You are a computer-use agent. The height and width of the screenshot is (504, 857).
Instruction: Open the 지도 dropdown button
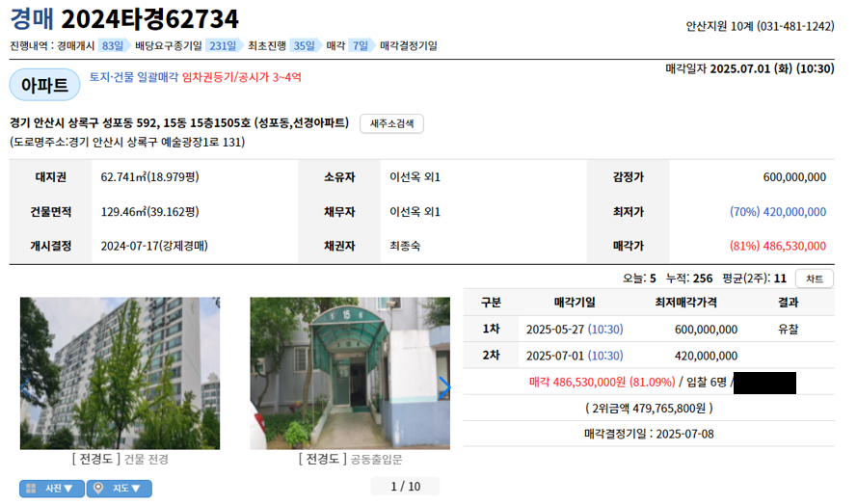pos(120,489)
